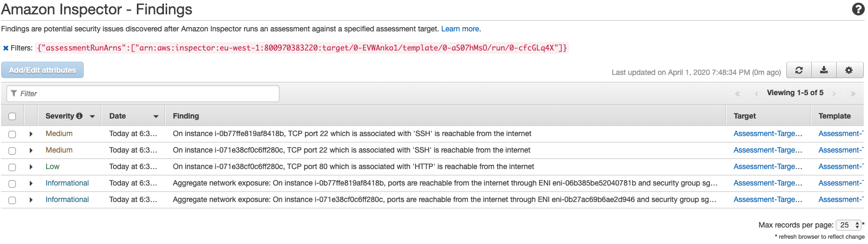
Task: Click the Severity info icon
Action: pos(80,116)
